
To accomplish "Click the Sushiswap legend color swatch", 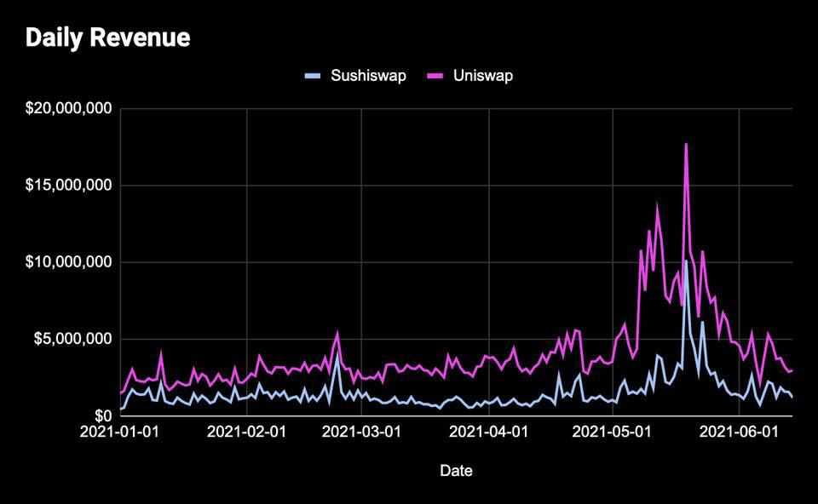I will [x=313, y=76].
